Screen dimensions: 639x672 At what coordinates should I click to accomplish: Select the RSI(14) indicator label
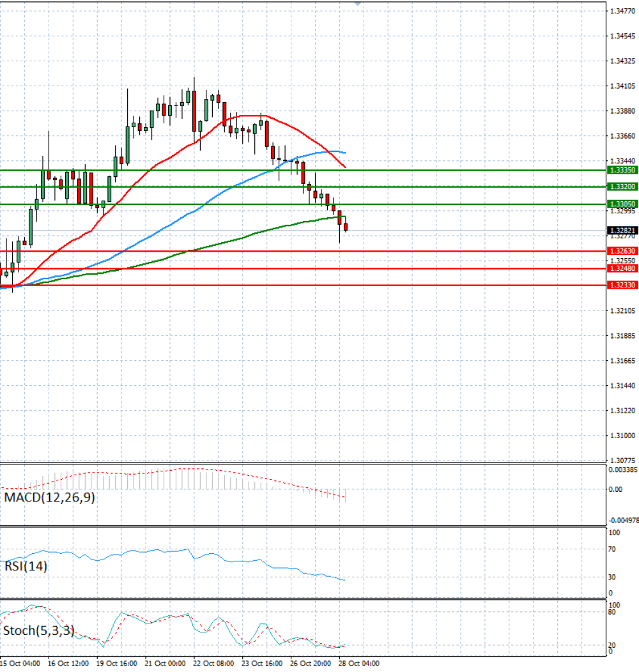point(26,566)
